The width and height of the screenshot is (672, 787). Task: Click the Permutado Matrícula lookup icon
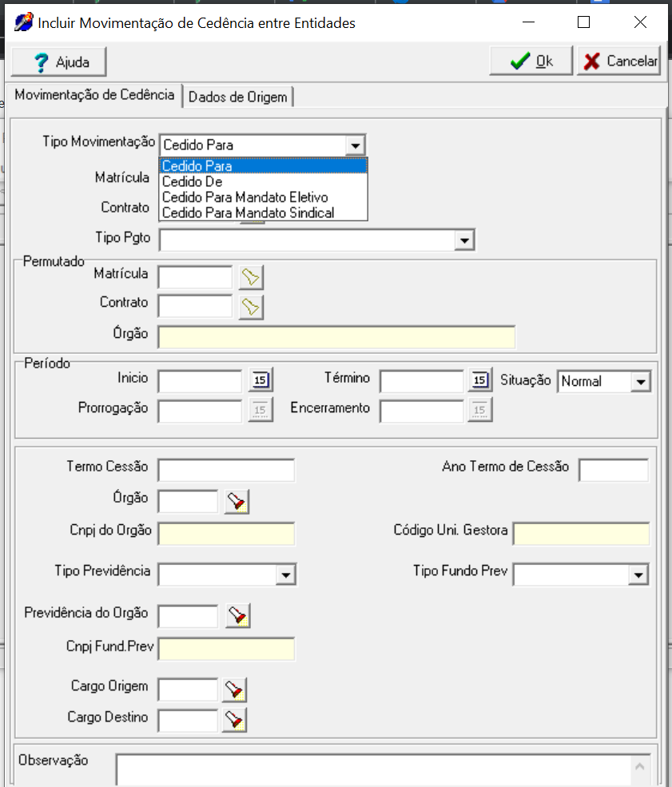point(252,277)
